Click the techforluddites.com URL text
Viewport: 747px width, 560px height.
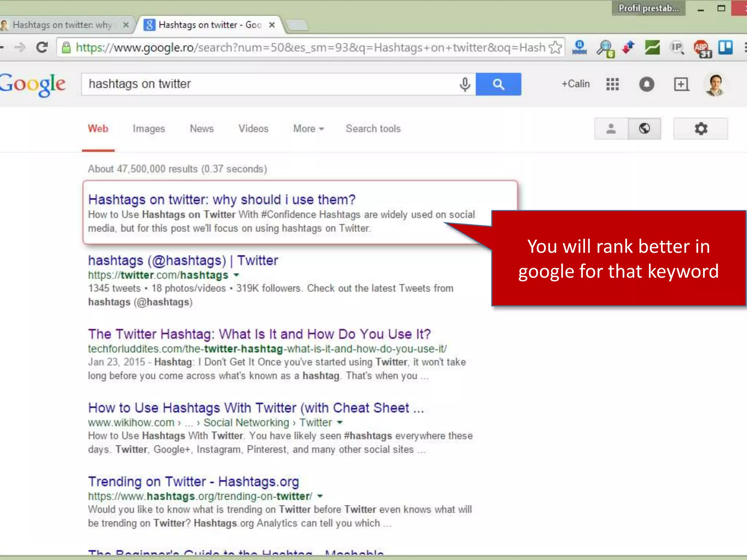pos(267,349)
